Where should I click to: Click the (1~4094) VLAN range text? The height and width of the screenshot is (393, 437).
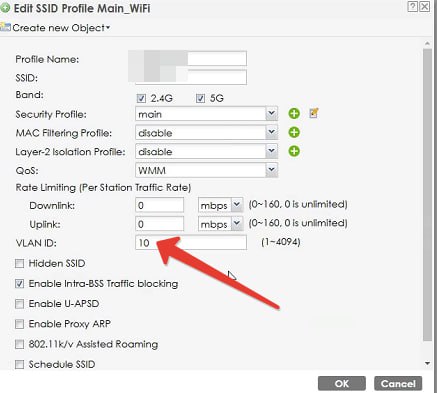(281, 242)
